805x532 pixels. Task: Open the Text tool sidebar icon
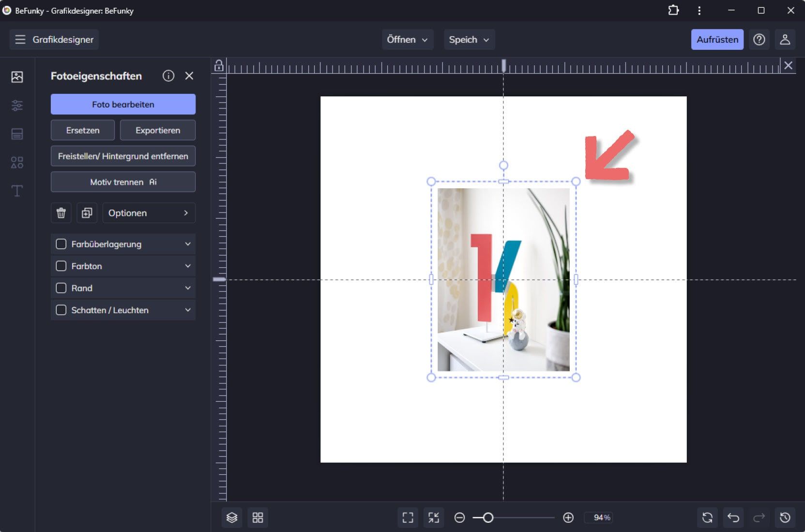pyautogui.click(x=17, y=191)
